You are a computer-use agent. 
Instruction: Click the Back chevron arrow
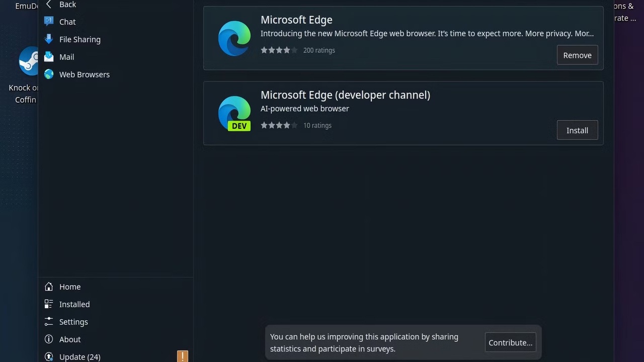[x=49, y=5]
